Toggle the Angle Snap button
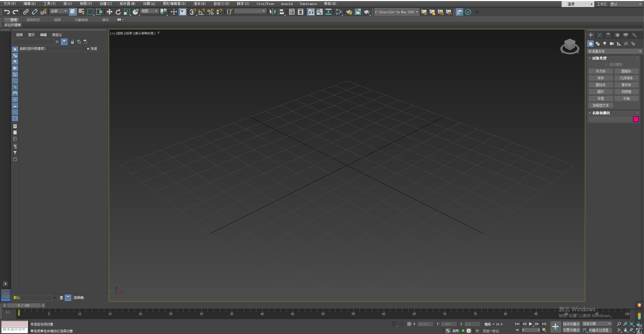 tap(202, 12)
